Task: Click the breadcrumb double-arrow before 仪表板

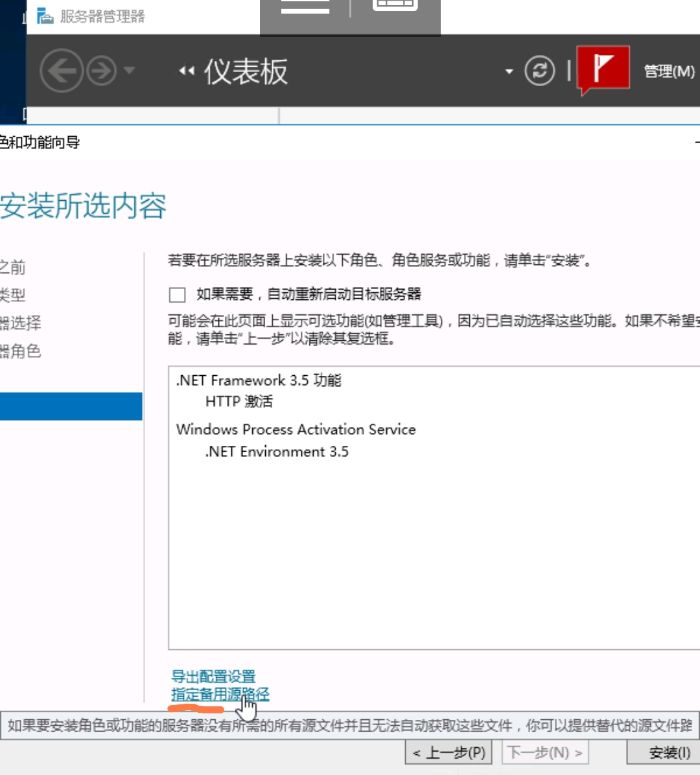Action: (x=186, y=71)
